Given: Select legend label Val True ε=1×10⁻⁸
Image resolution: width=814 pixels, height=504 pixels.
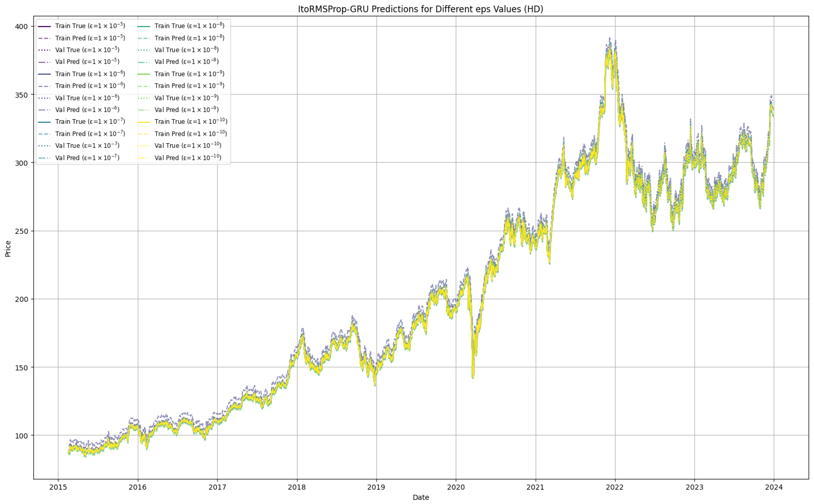Looking at the screenshot, I should tap(187, 50).
